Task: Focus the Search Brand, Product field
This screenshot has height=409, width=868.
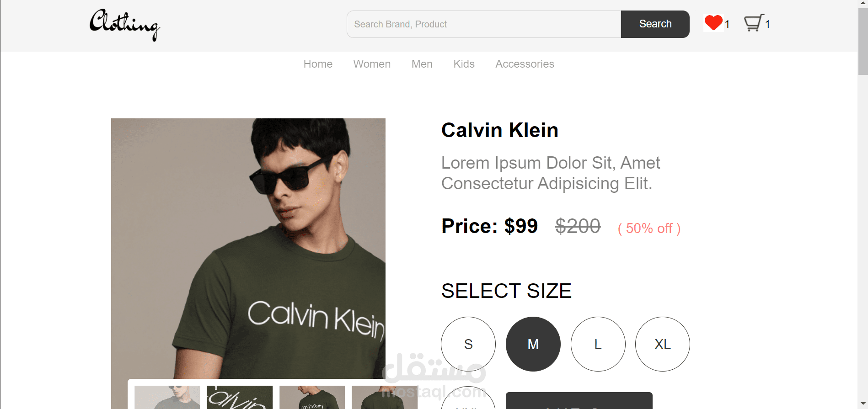Action: 484,24
